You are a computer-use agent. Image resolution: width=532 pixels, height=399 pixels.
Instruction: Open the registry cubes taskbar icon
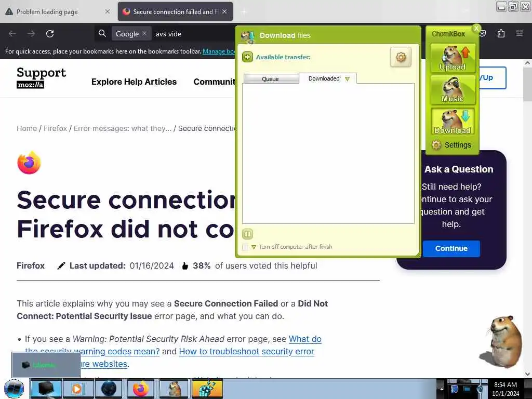pyautogui.click(x=207, y=389)
